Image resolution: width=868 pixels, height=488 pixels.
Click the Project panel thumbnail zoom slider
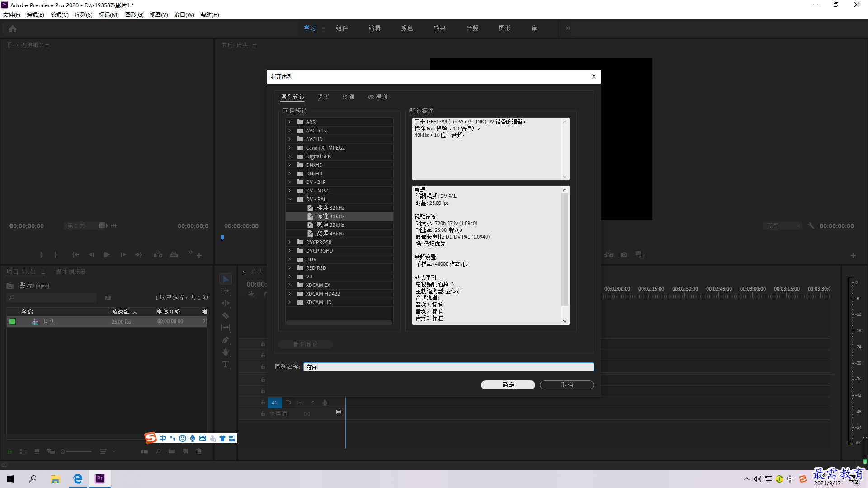coord(76,451)
